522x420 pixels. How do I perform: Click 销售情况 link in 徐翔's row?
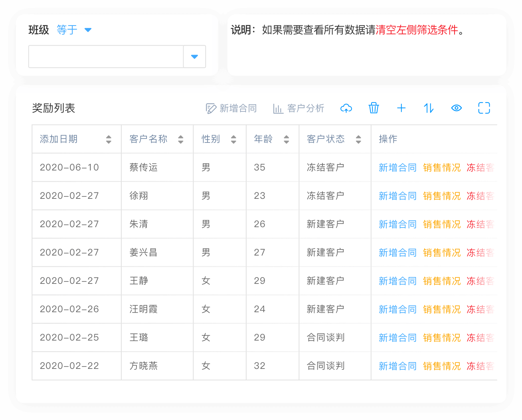pyautogui.click(x=441, y=196)
